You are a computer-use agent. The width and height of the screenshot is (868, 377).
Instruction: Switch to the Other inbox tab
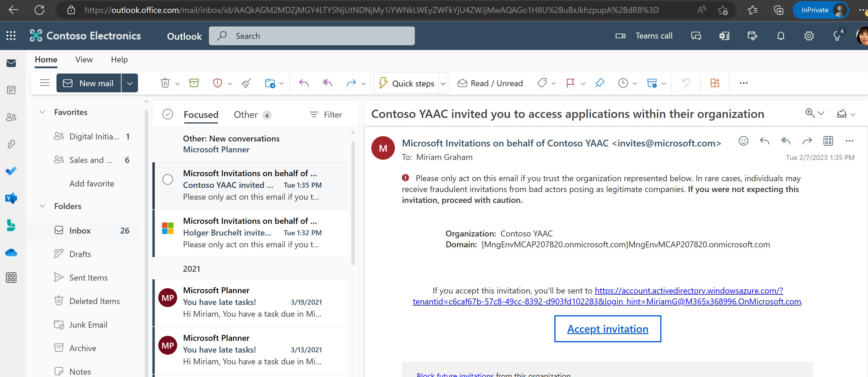(252, 115)
